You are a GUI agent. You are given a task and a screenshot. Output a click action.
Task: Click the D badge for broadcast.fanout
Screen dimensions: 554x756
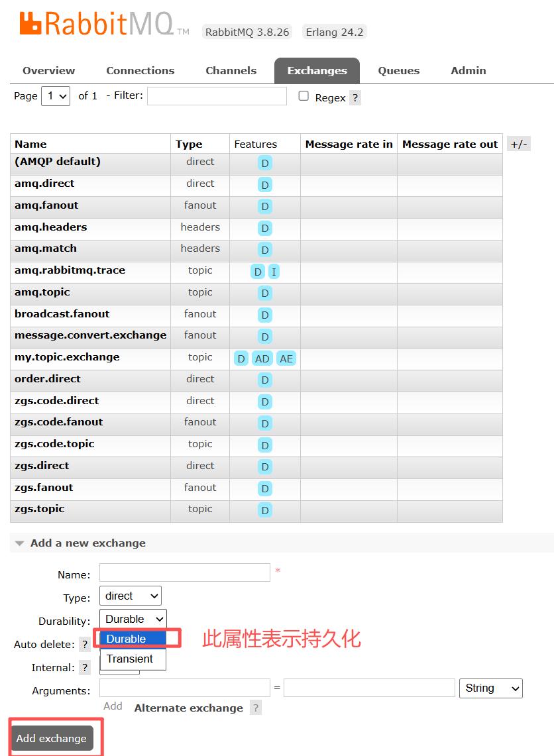coord(264,315)
